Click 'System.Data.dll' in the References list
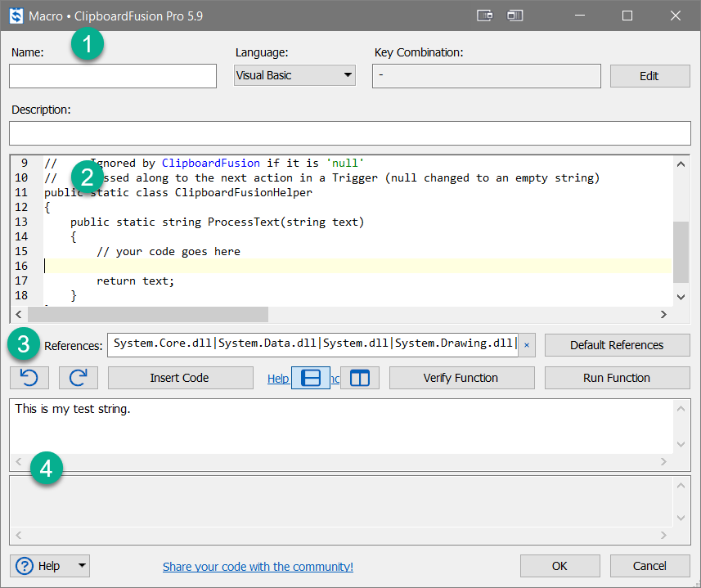This screenshot has height=588, width=701. [267, 343]
